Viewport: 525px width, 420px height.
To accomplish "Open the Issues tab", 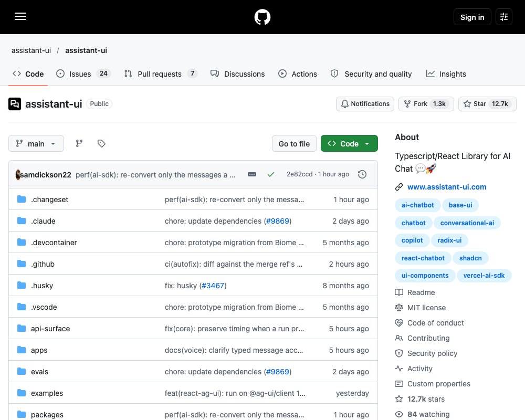I will (83, 74).
